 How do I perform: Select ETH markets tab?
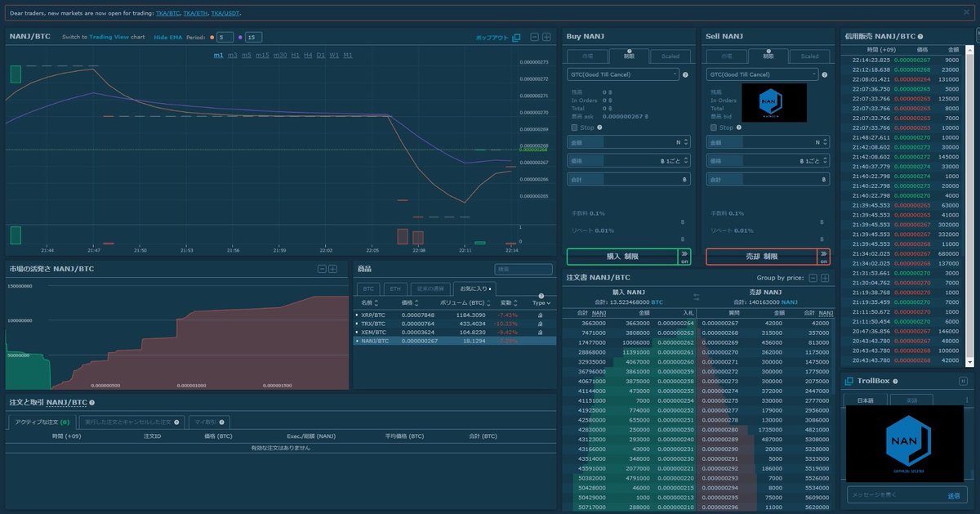click(x=394, y=288)
